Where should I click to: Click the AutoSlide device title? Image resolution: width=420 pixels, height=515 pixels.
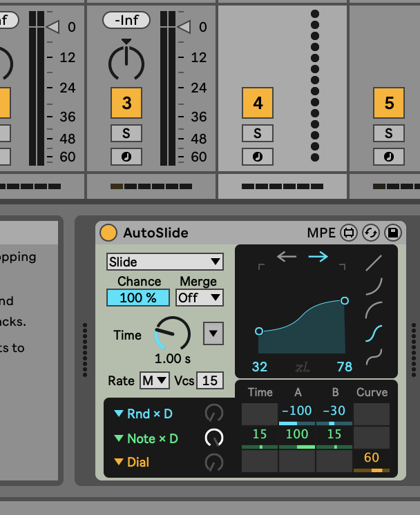(156, 233)
